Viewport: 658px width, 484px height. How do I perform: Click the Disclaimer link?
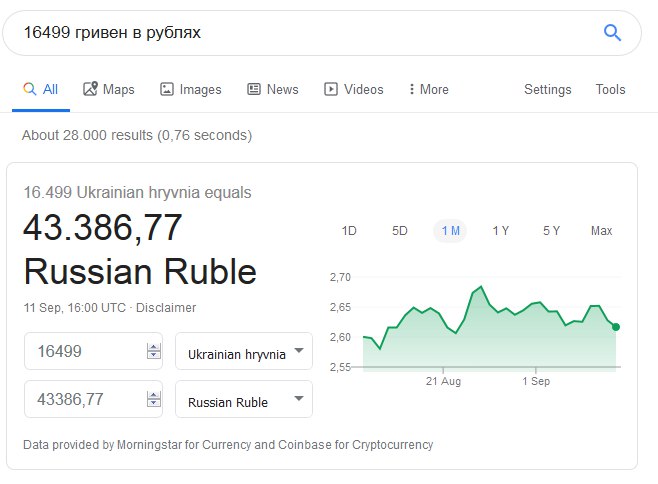[166, 308]
